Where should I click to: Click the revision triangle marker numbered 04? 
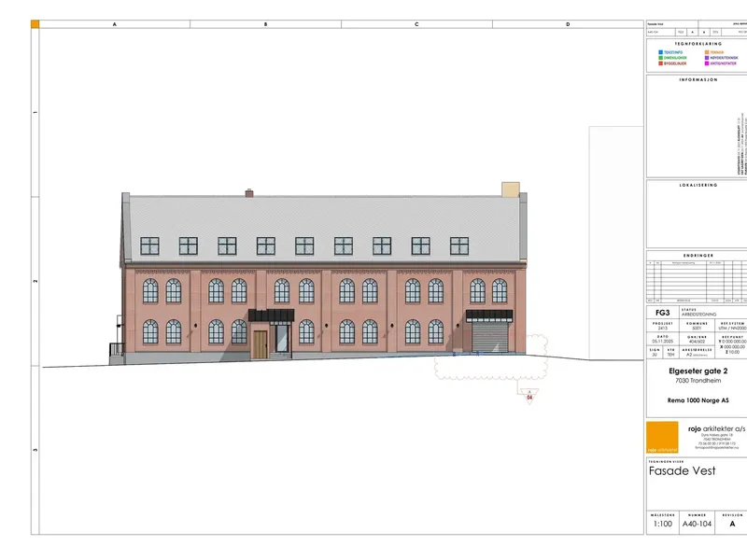(x=529, y=396)
